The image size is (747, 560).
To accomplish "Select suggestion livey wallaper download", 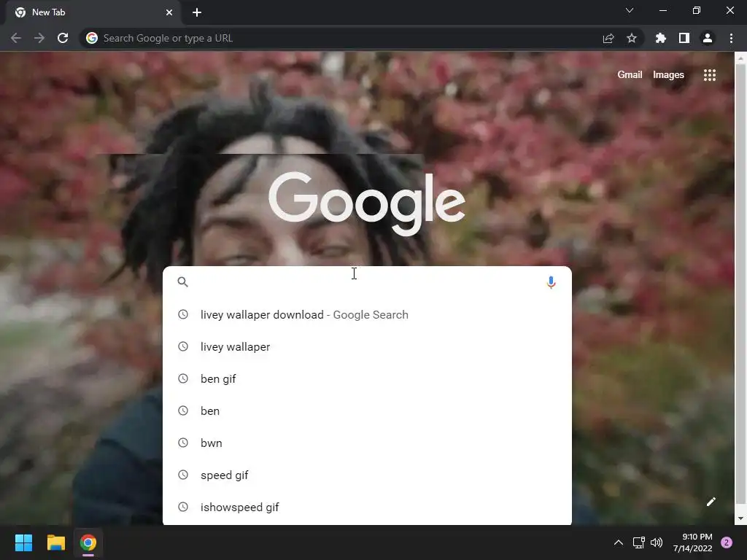I will pyautogui.click(x=367, y=315).
